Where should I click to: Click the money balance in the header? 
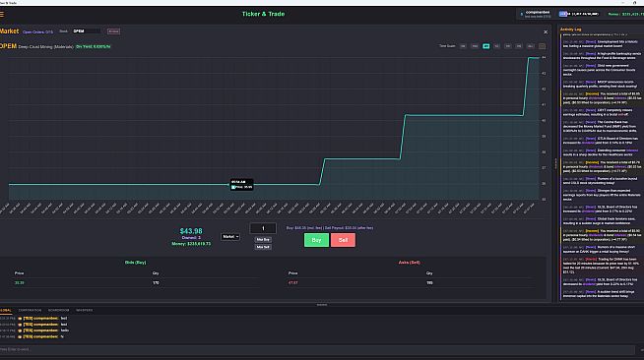626,14
